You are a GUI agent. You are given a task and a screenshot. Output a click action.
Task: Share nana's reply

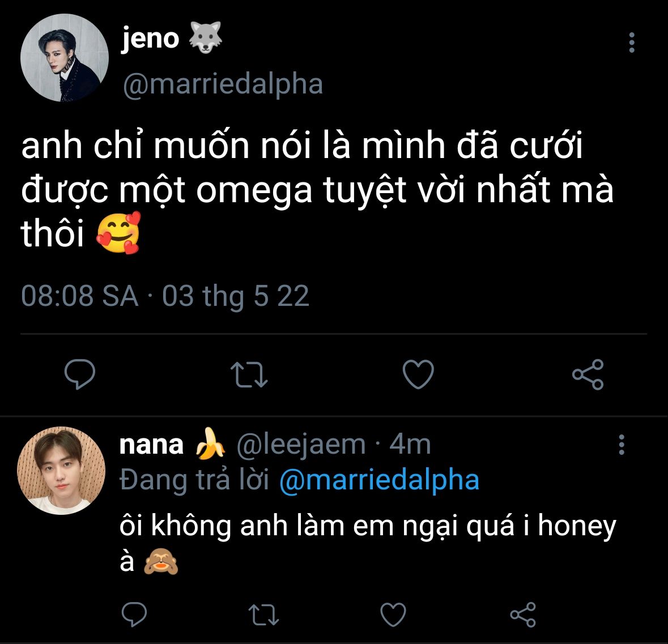[522, 615]
